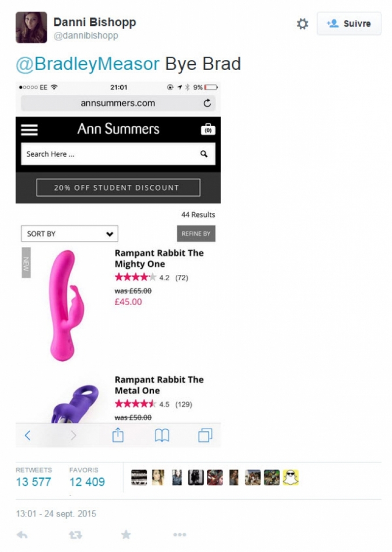392x552 pixels.
Task: Reply to the tweet with arrow icon
Action: tap(22, 535)
